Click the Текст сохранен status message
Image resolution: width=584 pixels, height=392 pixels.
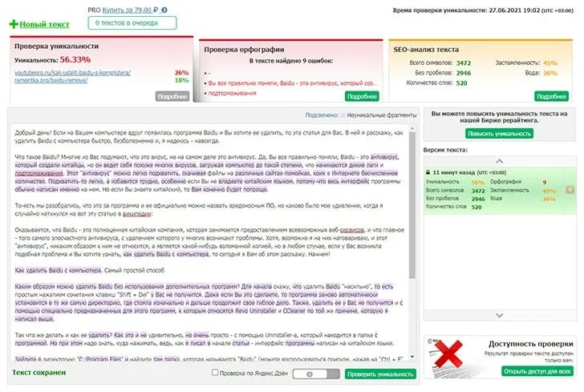pos(39,373)
